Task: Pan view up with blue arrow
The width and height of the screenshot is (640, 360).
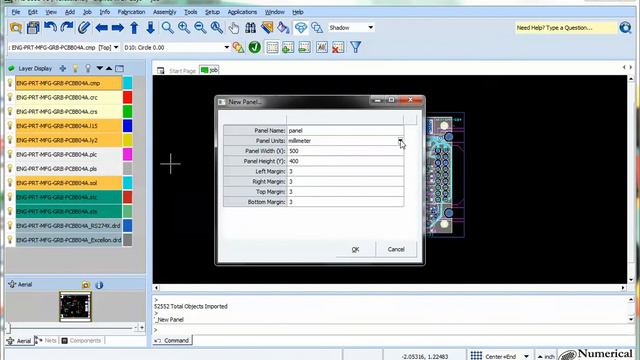Action: (134, 28)
